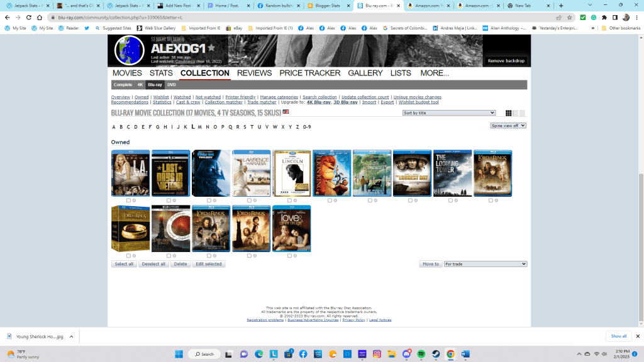This screenshot has height=362, width=644.
Task: Go to the PRICE TRACKER tab
Action: [309, 73]
